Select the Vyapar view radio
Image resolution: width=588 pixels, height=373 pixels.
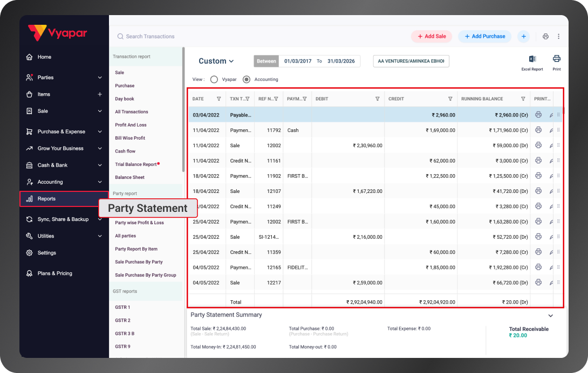pyautogui.click(x=214, y=79)
